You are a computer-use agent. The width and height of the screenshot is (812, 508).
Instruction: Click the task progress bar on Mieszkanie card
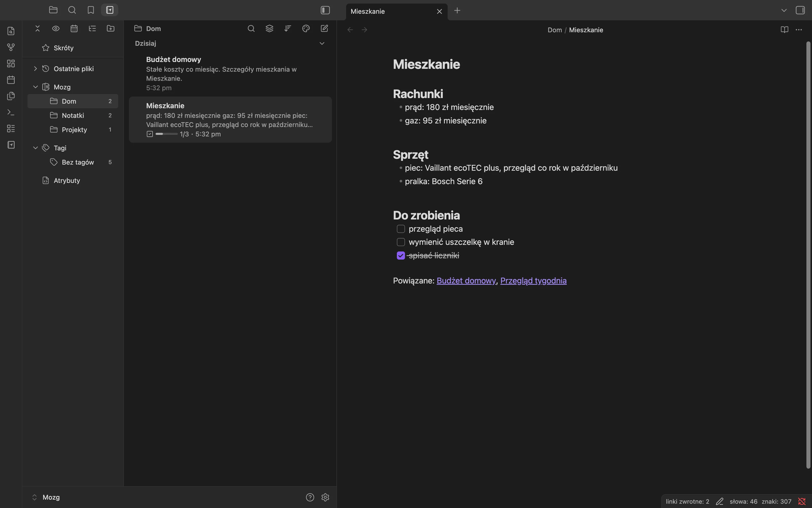[166, 134]
